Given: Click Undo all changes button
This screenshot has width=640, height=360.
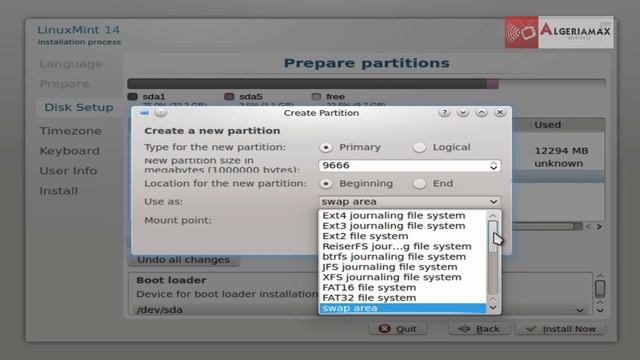Looking at the screenshot, I should (x=184, y=260).
